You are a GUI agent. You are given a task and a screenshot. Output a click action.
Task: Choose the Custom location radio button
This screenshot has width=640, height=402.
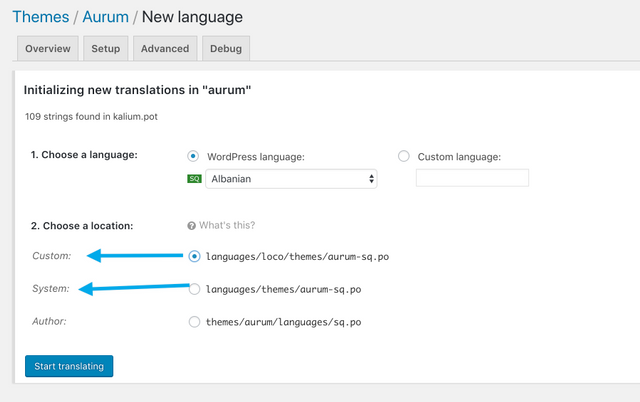[194, 256]
